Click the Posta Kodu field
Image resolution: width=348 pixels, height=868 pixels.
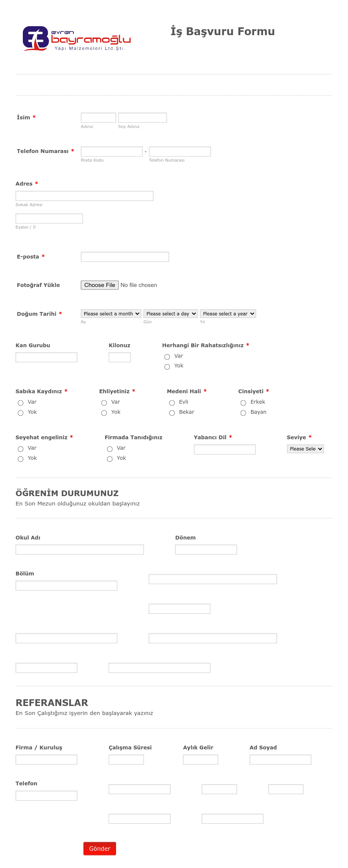click(112, 152)
